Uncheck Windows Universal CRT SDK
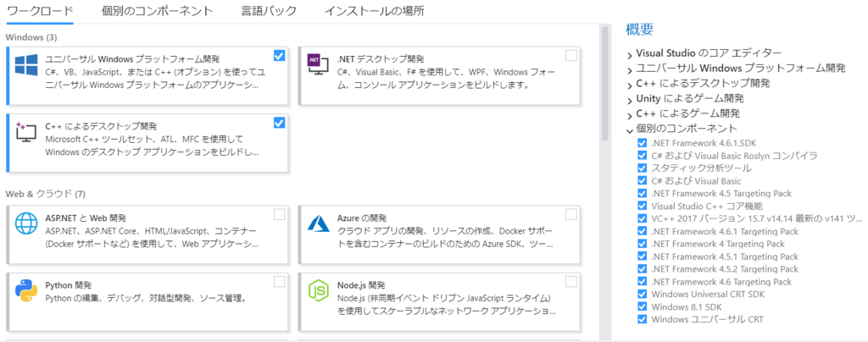The width and height of the screenshot is (868, 342). tap(643, 294)
